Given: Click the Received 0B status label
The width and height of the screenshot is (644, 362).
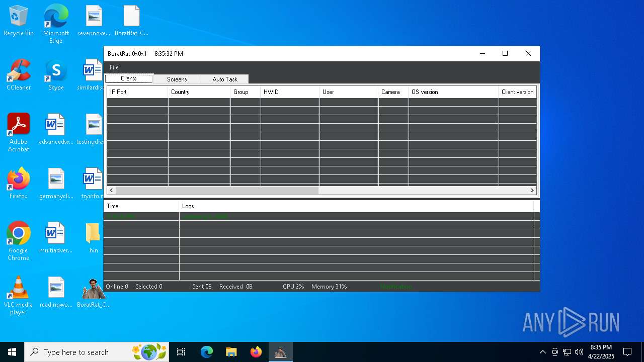Looking at the screenshot, I should point(235,287).
